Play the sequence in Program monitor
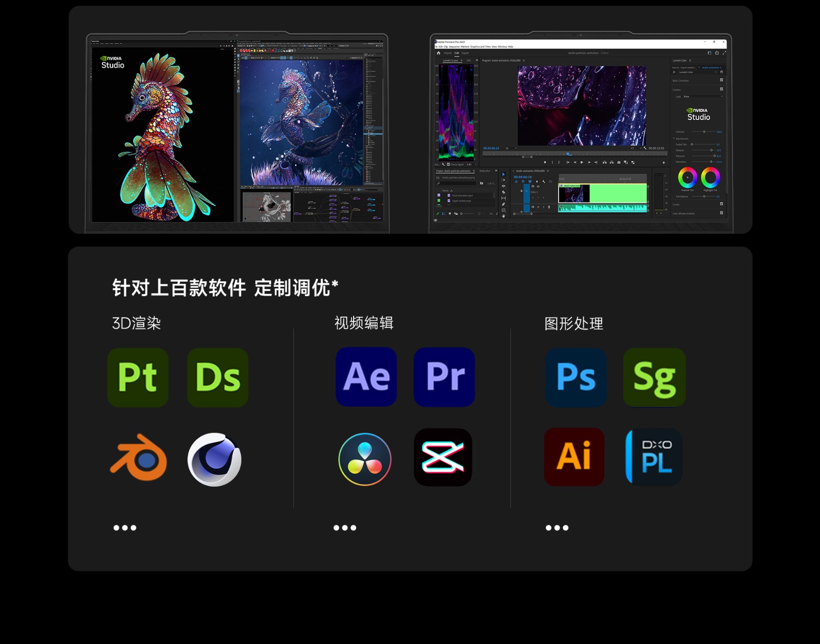 [x=582, y=162]
